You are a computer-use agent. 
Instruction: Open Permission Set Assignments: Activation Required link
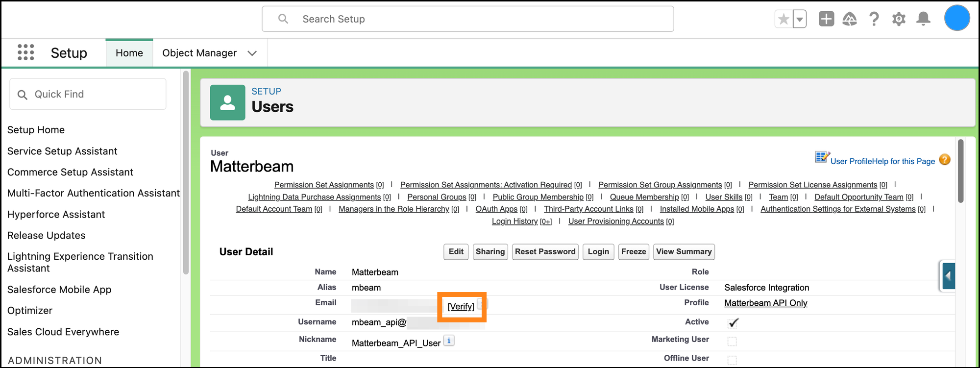[x=486, y=185]
